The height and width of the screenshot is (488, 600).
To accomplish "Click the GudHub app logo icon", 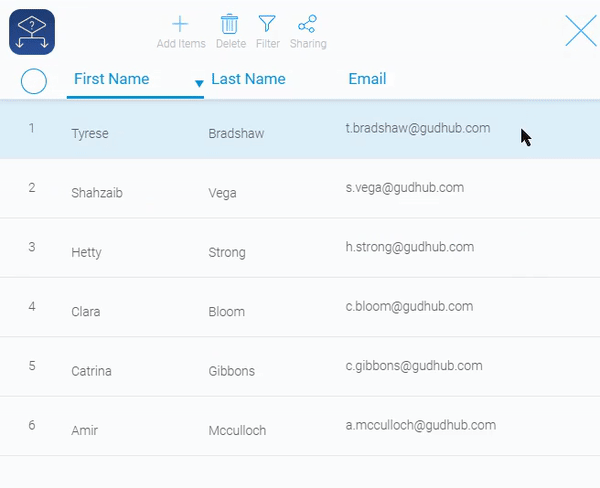I will coord(31,32).
